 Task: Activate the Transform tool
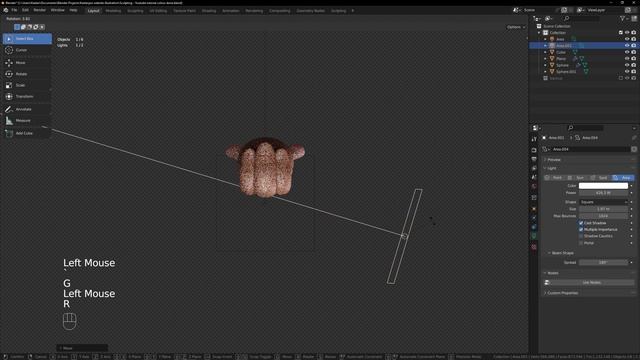27,97
